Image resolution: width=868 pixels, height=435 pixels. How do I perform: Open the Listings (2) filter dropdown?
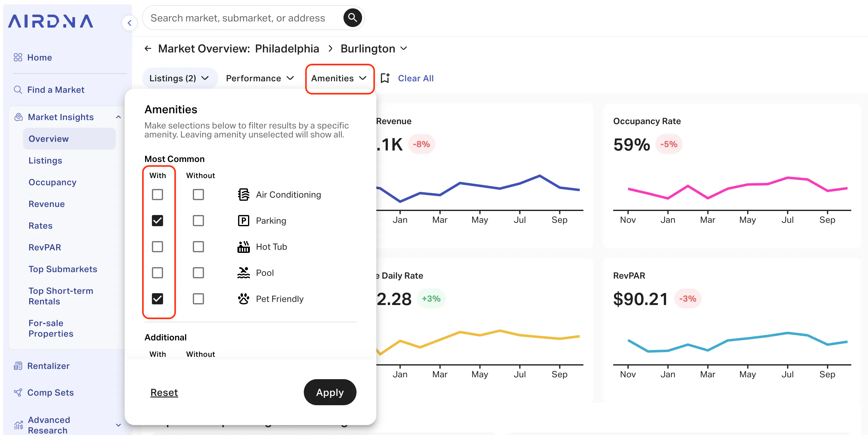click(179, 78)
